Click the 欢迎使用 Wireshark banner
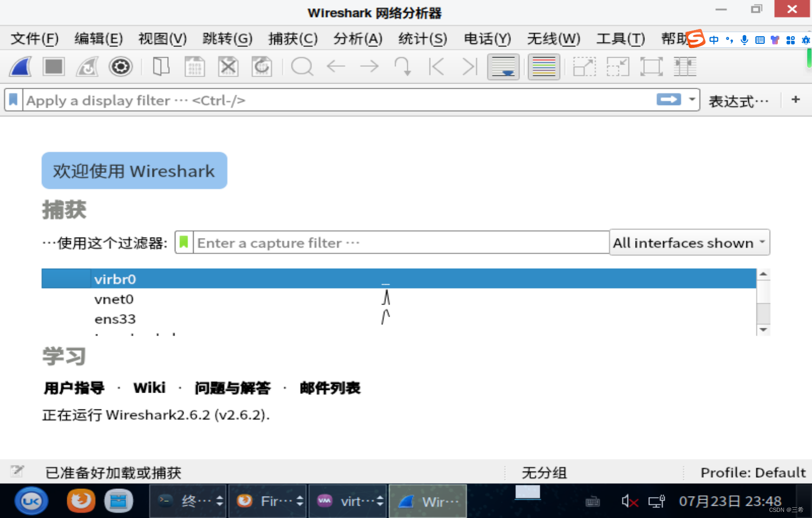The height and width of the screenshot is (518, 812). tap(134, 171)
